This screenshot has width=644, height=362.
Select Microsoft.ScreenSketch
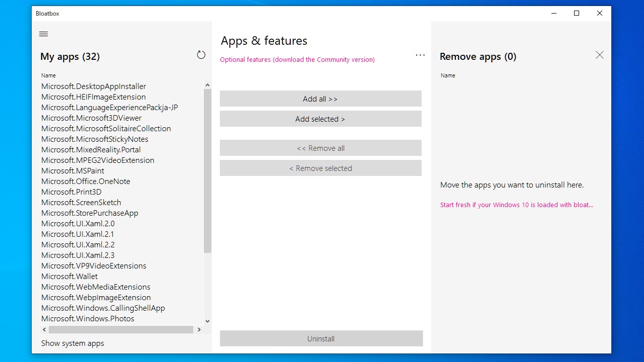pos(81,203)
